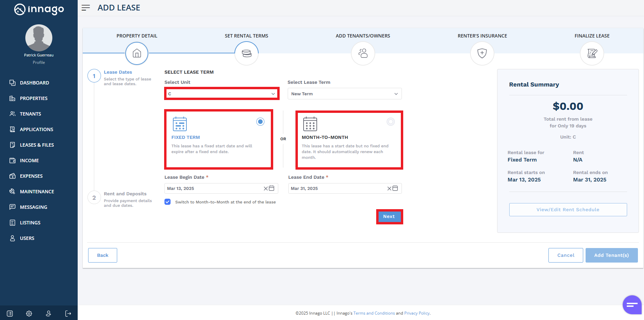Select the Fixed Term radio button

pos(260,122)
